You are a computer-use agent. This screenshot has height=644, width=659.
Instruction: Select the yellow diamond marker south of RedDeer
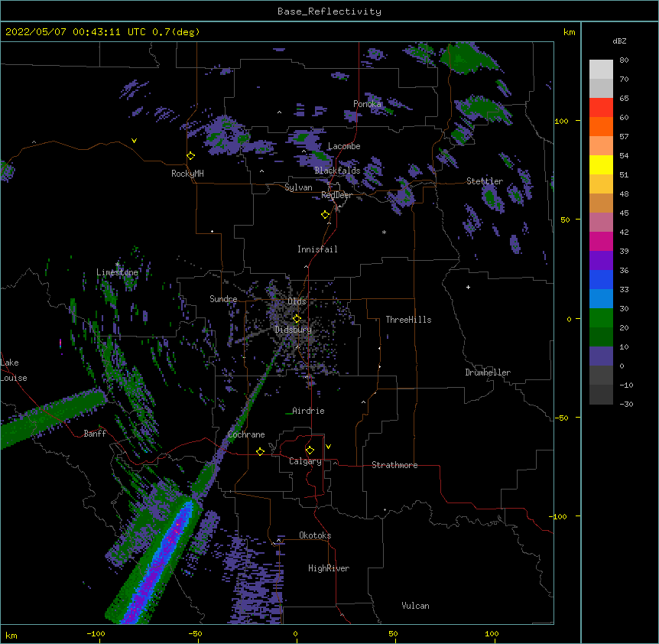[x=326, y=215]
